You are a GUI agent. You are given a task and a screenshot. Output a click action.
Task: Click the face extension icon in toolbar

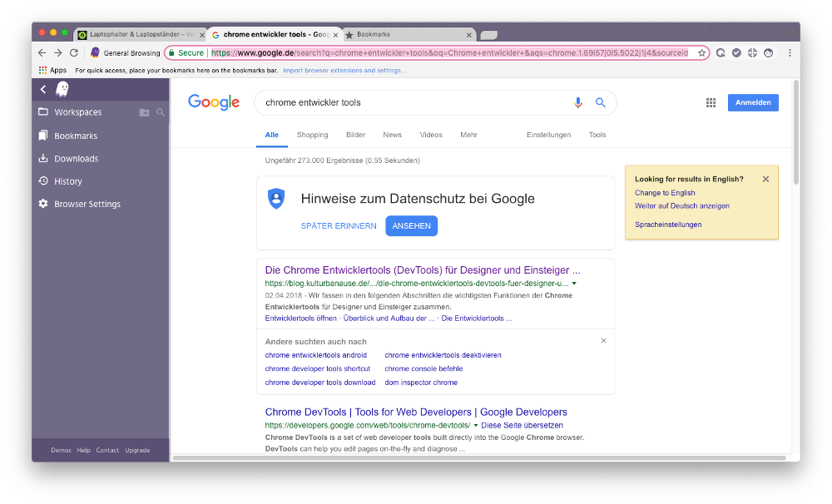coord(768,53)
